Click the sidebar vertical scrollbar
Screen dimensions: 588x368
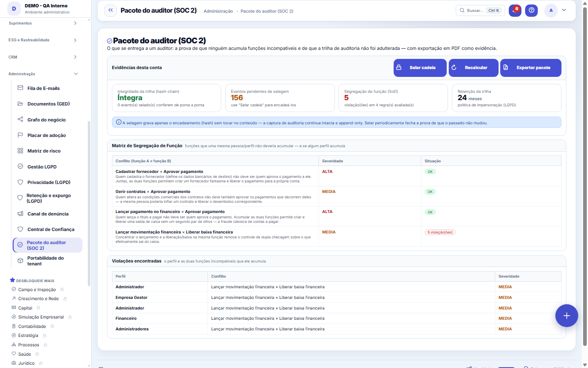pyautogui.click(x=89, y=204)
